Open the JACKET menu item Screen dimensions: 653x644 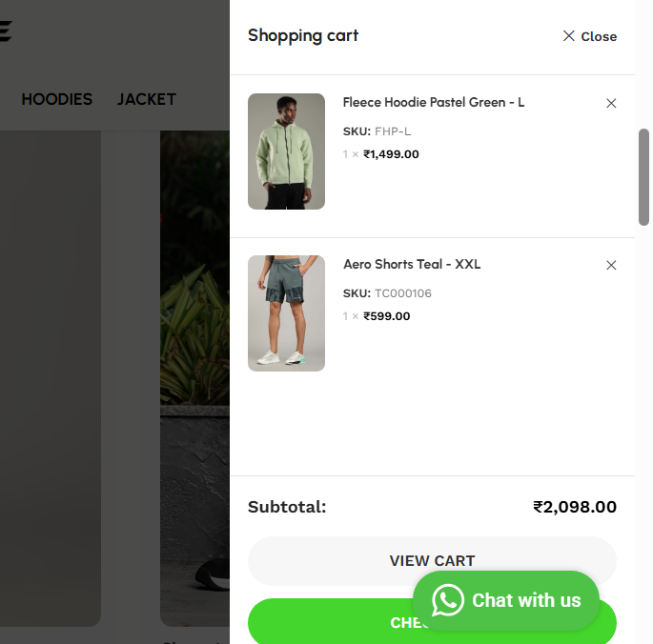click(147, 99)
